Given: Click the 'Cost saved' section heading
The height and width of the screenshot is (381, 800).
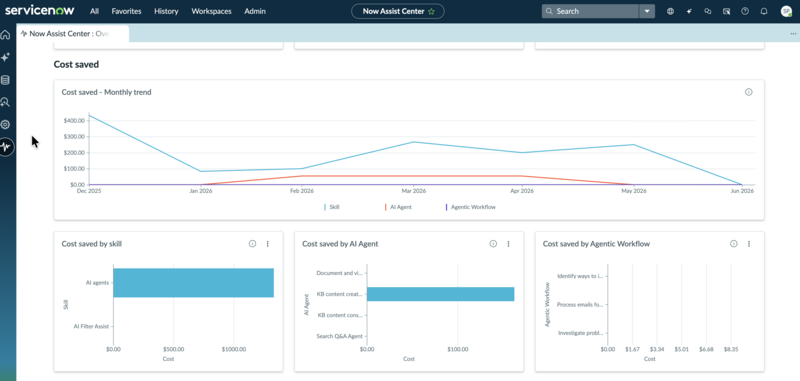Looking at the screenshot, I should (x=76, y=64).
